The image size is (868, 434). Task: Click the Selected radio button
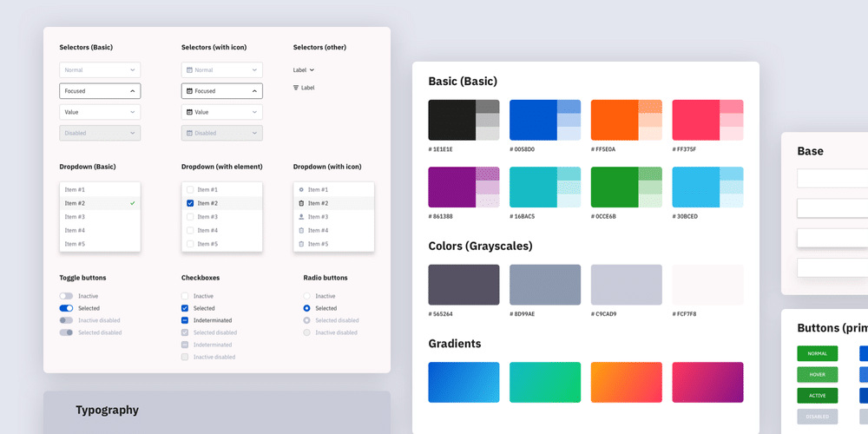(x=306, y=308)
